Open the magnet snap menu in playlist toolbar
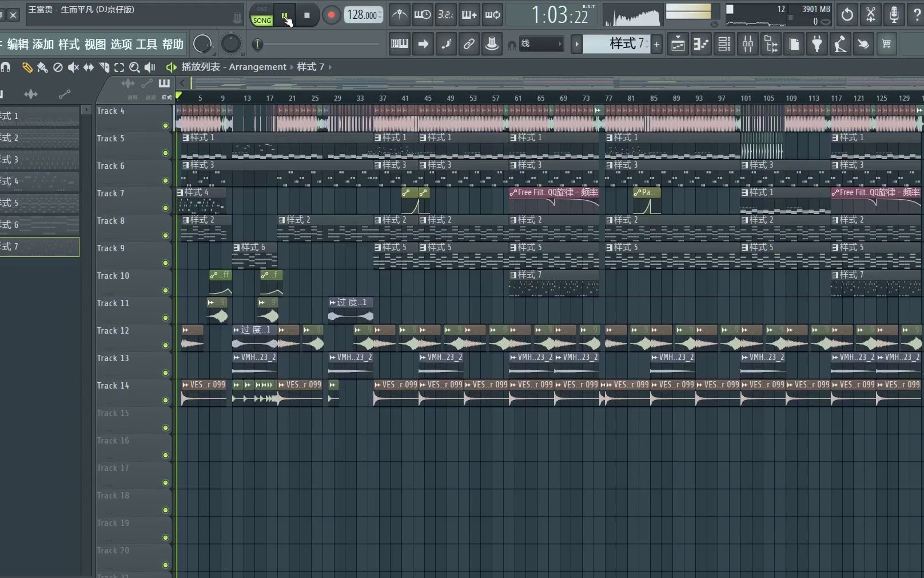This screenshot has width=924, height=578. click(x=6, y=68)
